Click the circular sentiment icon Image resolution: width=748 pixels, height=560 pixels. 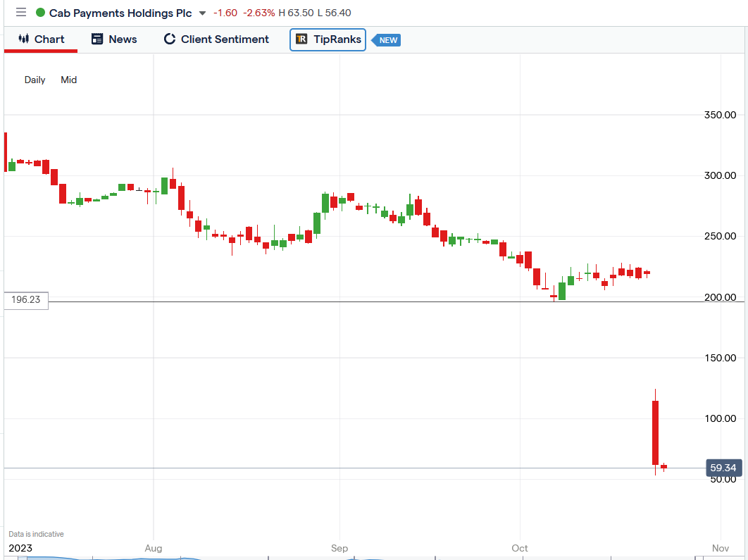click(169, 39)
